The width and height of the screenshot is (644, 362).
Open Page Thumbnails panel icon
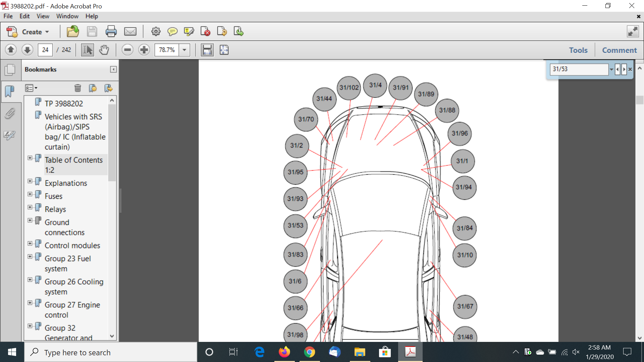click(x=10, y=70)
